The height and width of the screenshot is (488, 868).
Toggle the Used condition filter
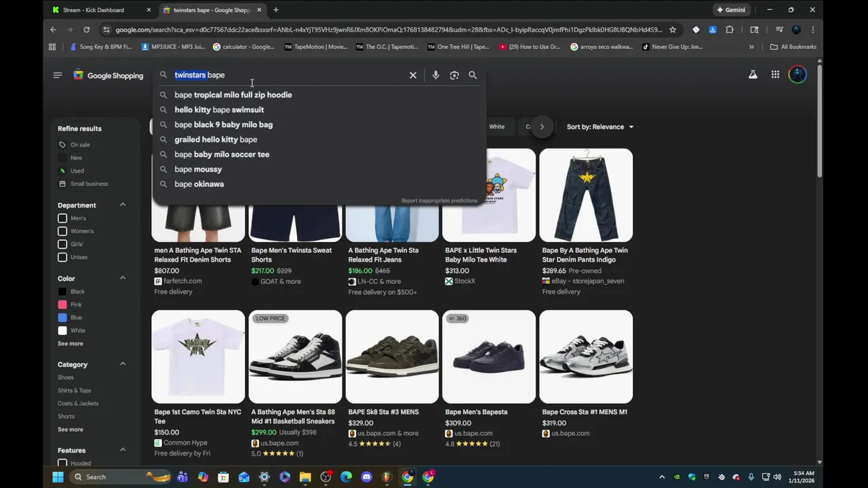click(72, 171)
